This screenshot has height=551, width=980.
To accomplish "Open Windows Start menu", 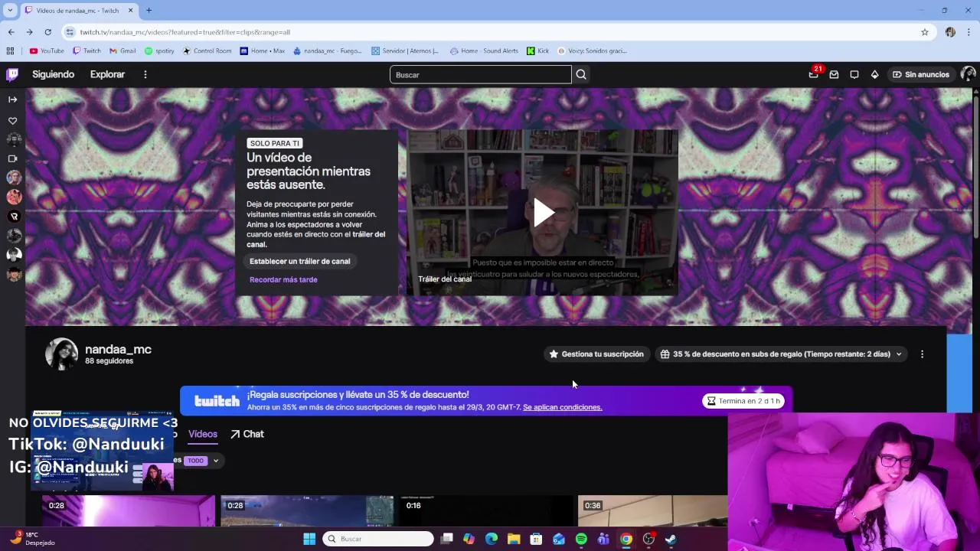I will tap(309, 539).
